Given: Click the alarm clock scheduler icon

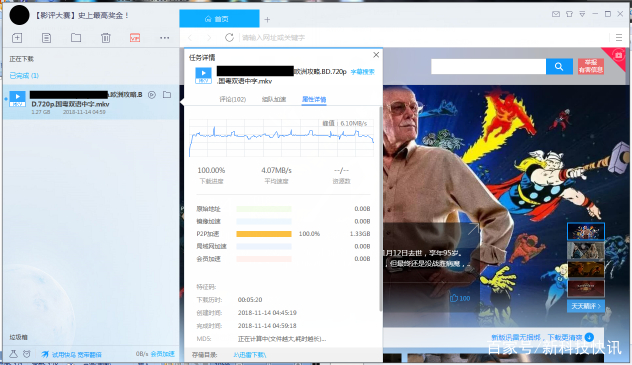Looking at the screenshot, I should [x=27, y=354].
